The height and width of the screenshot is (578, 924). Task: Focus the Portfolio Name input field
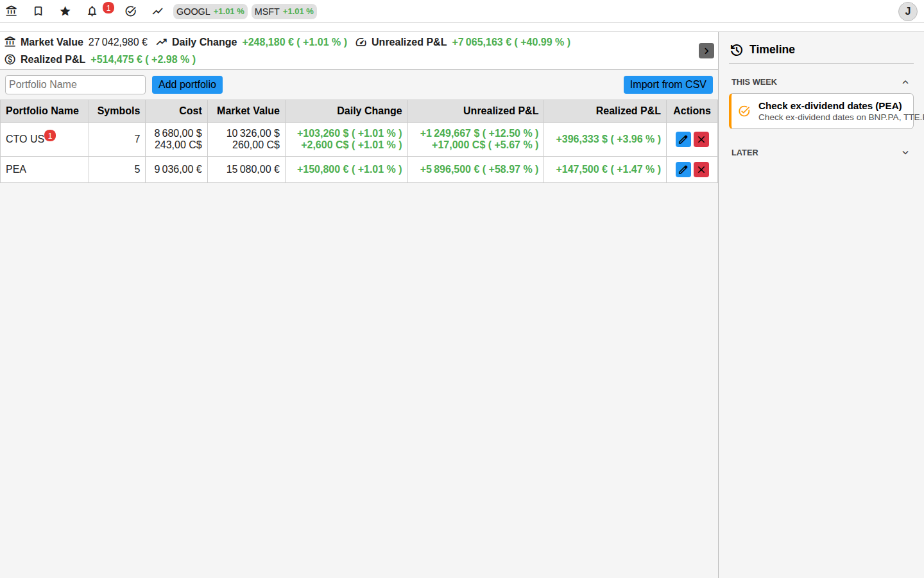76,85
